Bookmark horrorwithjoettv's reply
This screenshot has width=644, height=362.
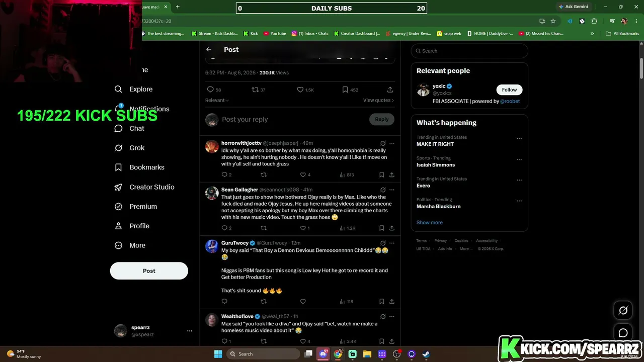[x=381, y=175]
